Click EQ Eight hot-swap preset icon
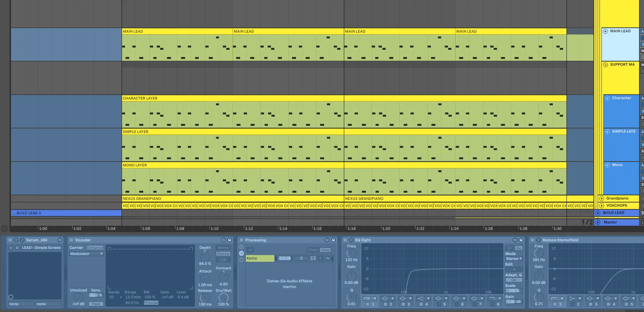Screen dimensions: 644x312 point(515,240)
